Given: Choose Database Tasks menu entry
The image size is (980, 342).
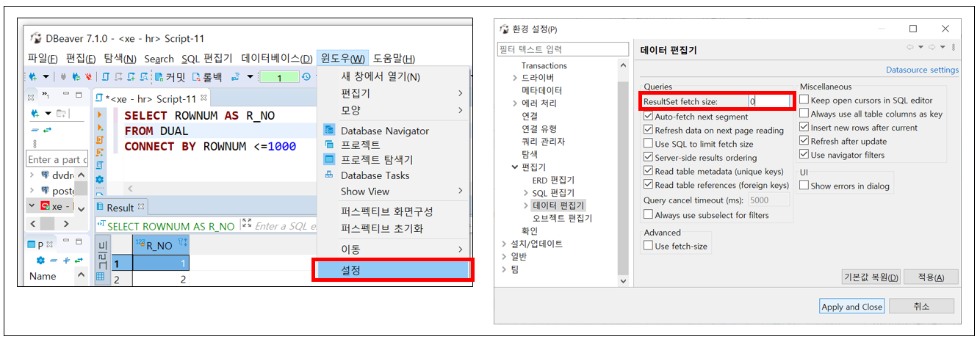Looking at the screenshot, I should [x=375, y=175].
